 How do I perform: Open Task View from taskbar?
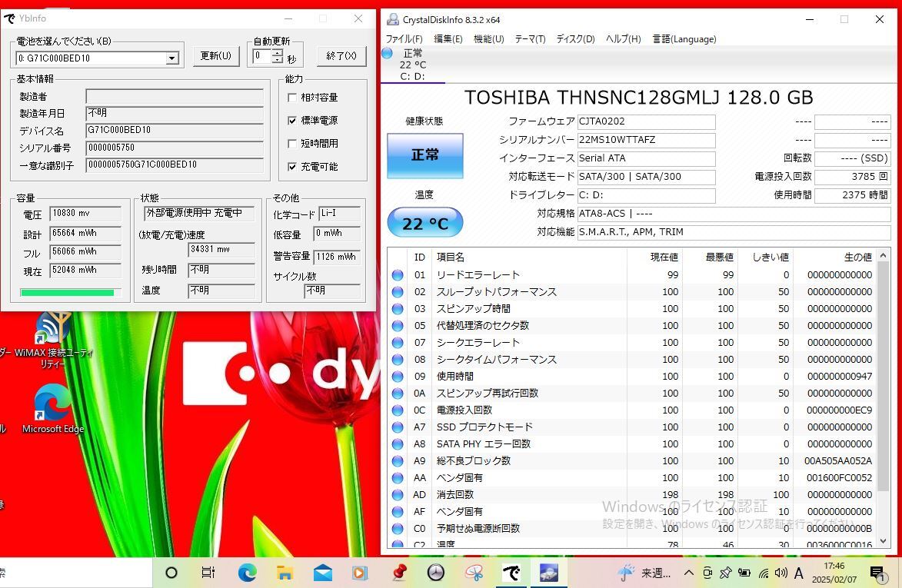(x=208, y=573)
